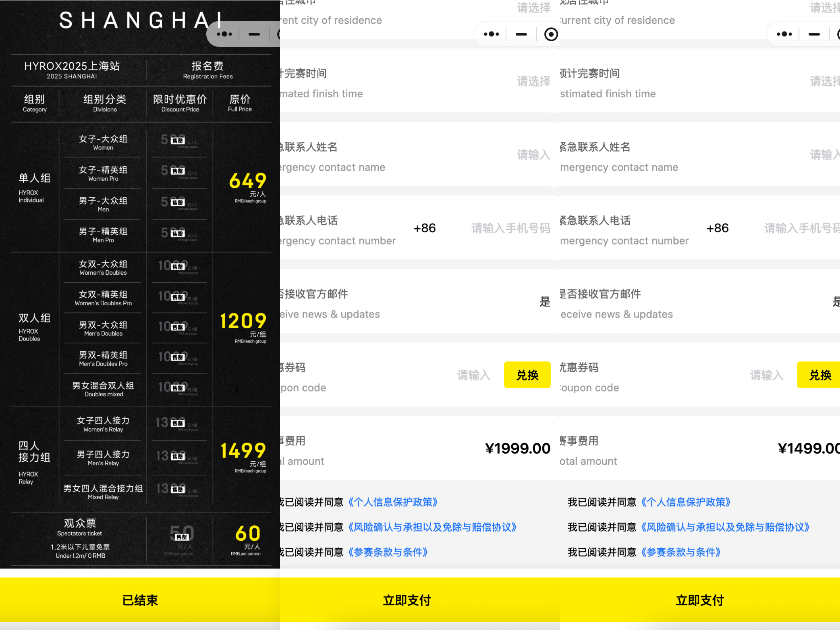The image size is (840, 630).
Task: Tap the 女子-大众组 Women division row
Action: pyautogui.click(x=103, y=143)
